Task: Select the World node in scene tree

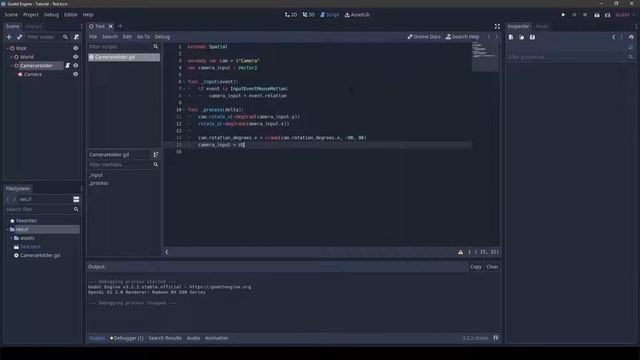Action: tap(27, 57)
